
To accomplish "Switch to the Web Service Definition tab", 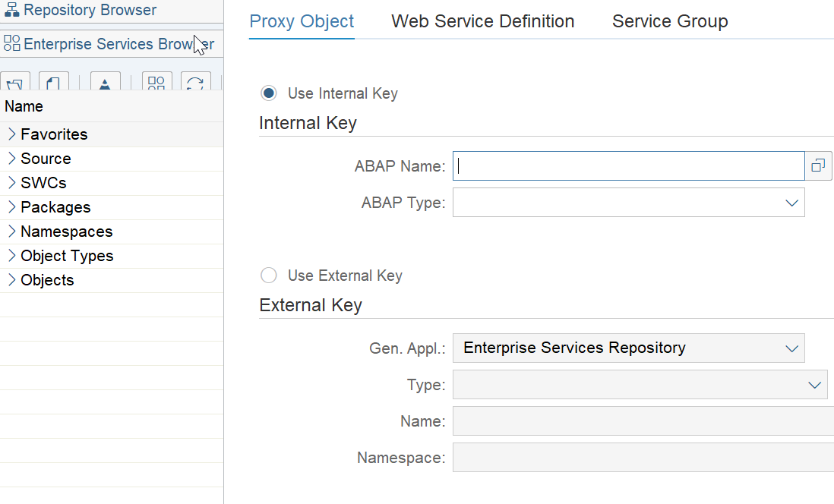I will (482, 21).
